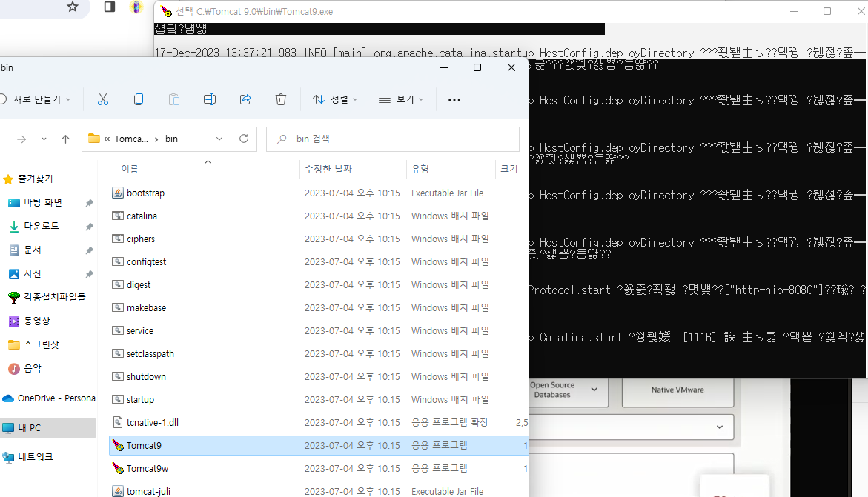Unpin 바탕 화면 pin icon
The image size is (868, 497).
tap(89, 203)
